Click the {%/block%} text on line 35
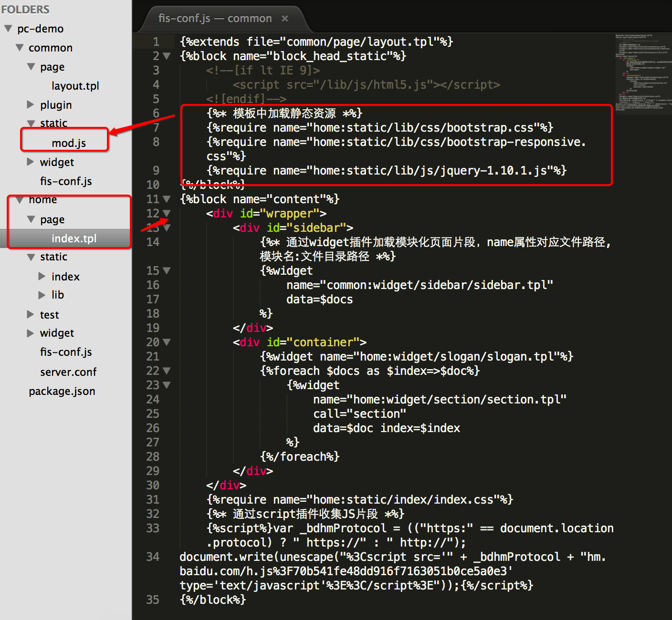 click(213, 600)
